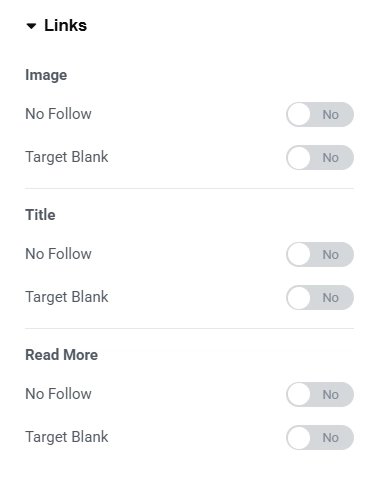Click the Target Blank label under Title
Image resolution: width=367 pixels, height=497 pixels.
point(67,297)
